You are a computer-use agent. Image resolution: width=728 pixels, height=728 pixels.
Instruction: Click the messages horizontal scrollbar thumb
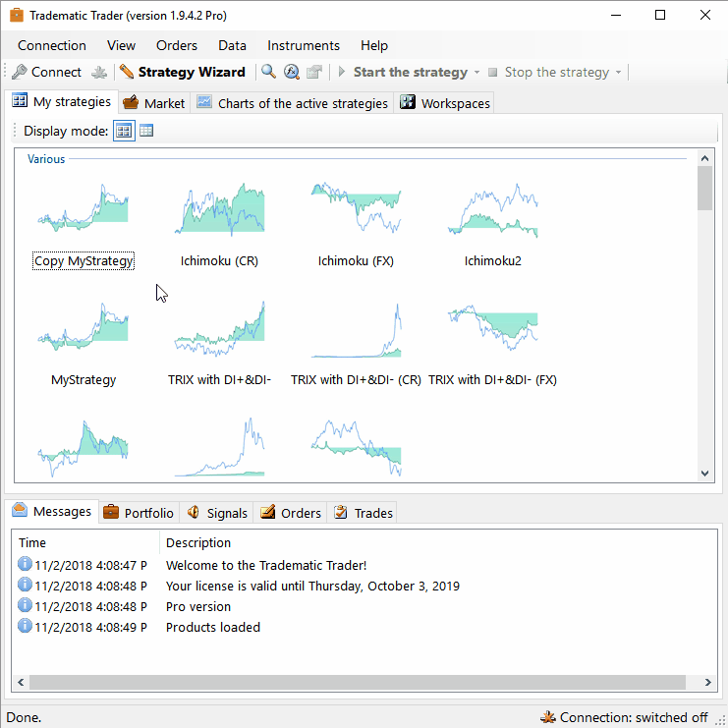click(x=358, y=682)
